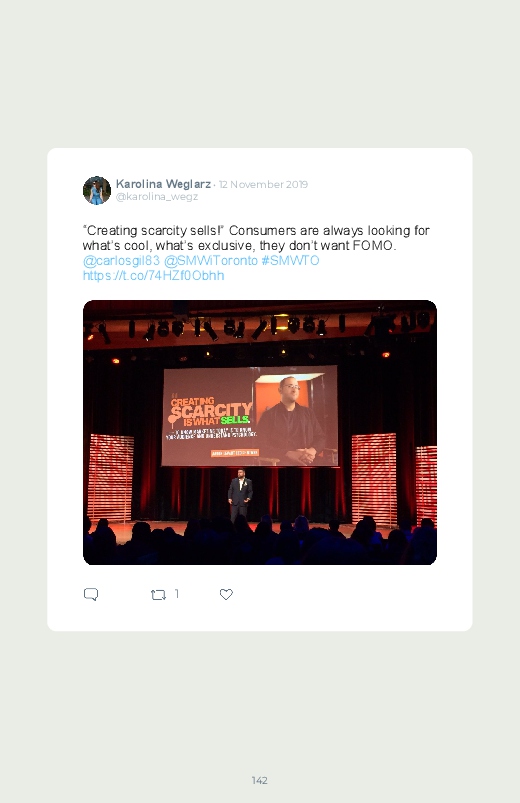Click the page number 142
The image size is (520, 803).
click(x=260, y=780)
